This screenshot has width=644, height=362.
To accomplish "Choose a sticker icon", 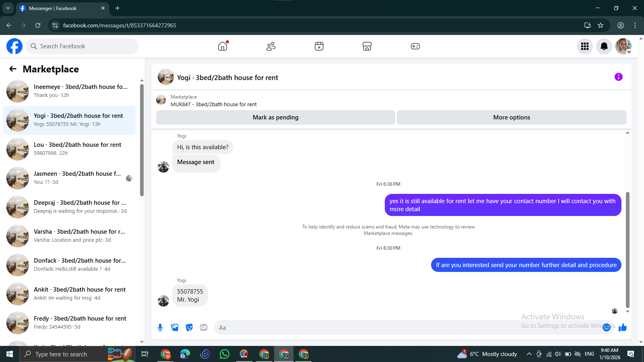I will (x=189, y=327).
